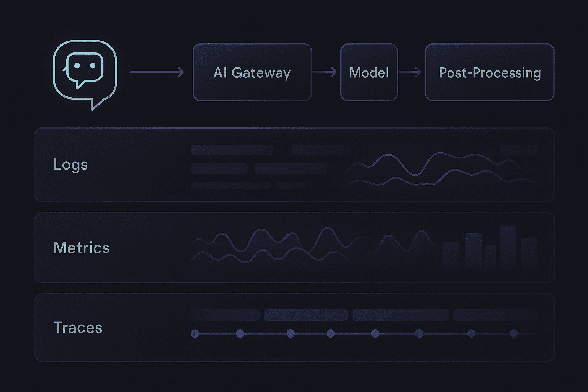Click the arrow between Model and Post-Processing
The image size is (588, 392).
(410, 72)
